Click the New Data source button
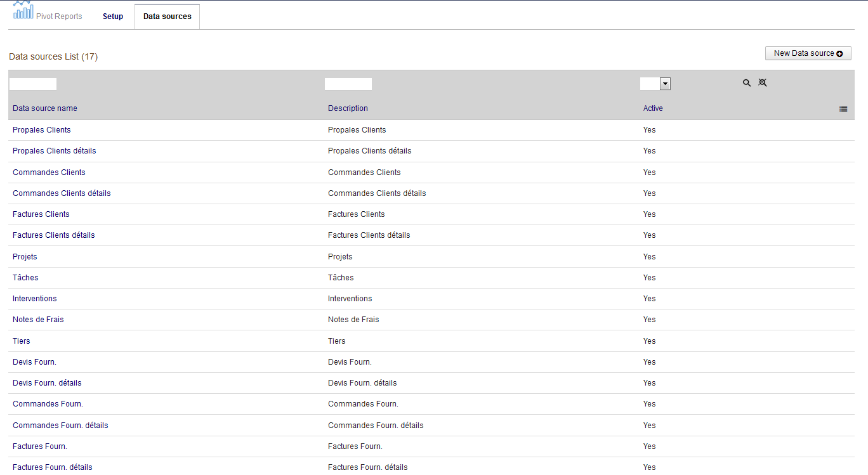This screenshot has height=475, width=868. click(808, 53)
